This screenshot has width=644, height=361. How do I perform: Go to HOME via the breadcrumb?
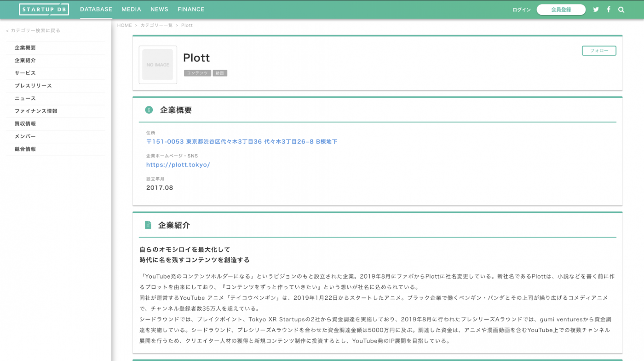(x=124, y=25)
